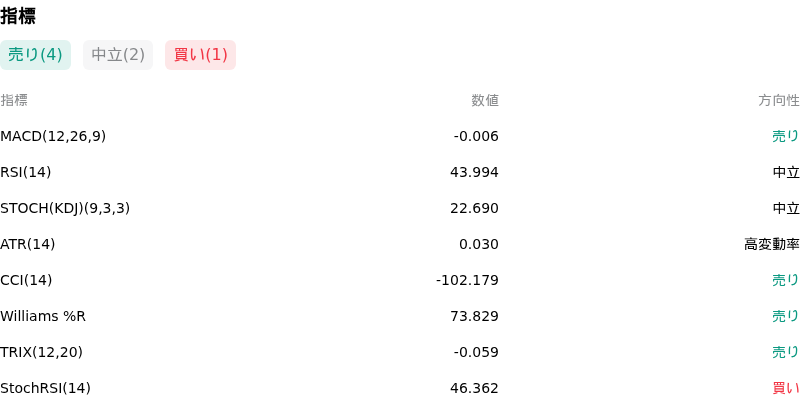The image size is (800, 398).
Task: Click the MACD value -0.006
Action: [x=476, y=136]
